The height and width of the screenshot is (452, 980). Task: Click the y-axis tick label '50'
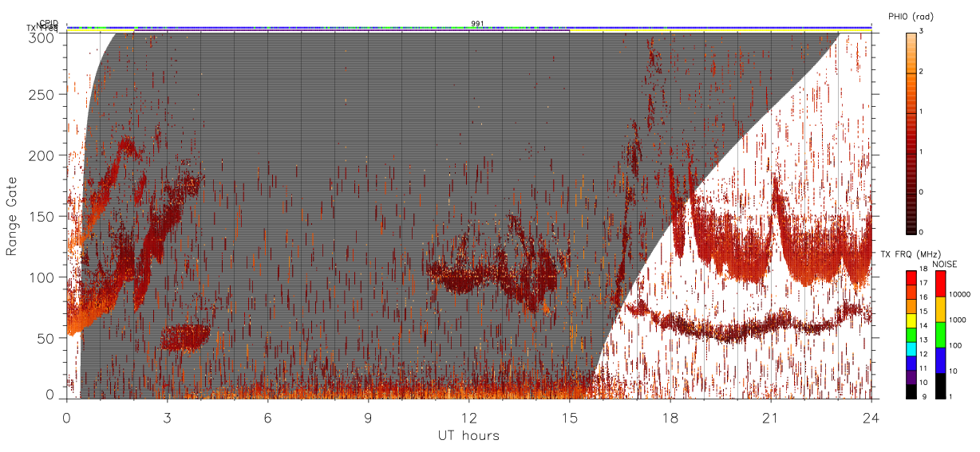[46, 339]
